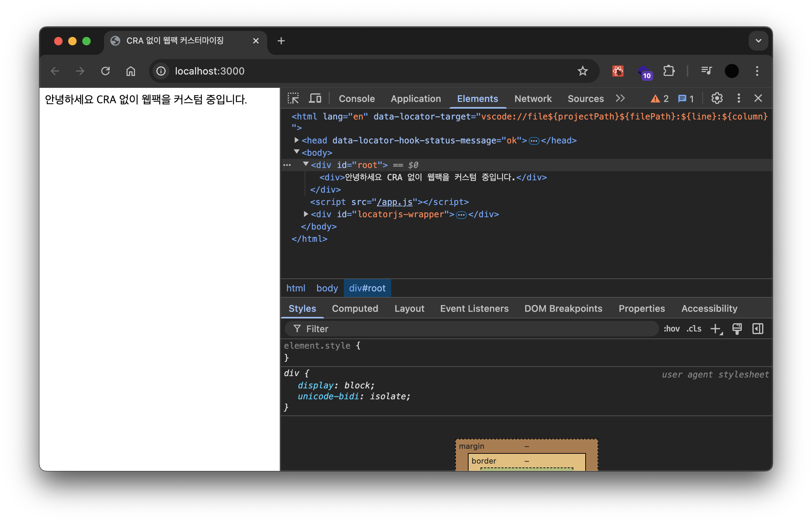This screenshot has width=812, height=523.
Task: Activate the inspect element picker icon
Action: click(293, 98)
